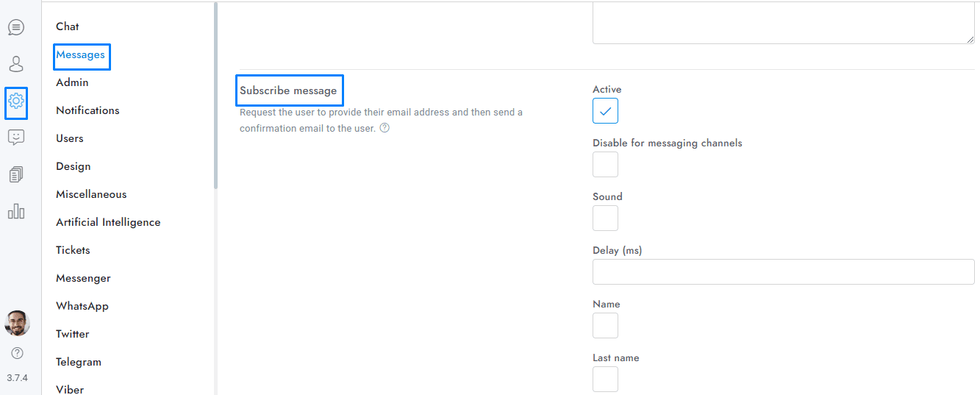Enable the Sound checkbox
Screen dimensions: 980x395
coord(605,218)
